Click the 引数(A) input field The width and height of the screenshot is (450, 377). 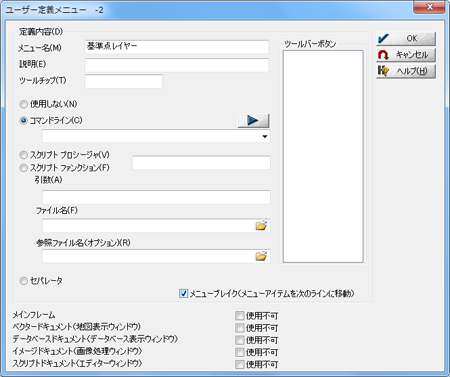(x=156, y=197)
